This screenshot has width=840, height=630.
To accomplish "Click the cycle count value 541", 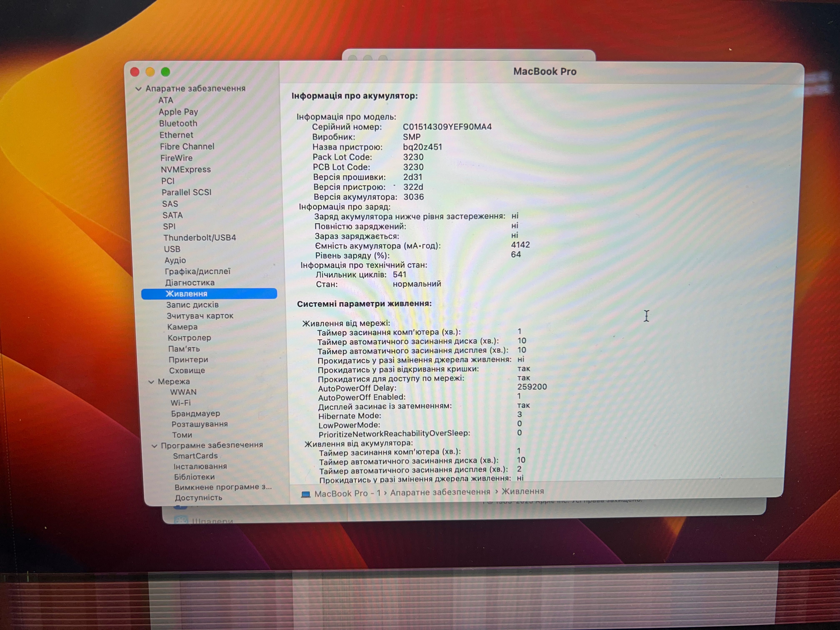I will [400, 275].
